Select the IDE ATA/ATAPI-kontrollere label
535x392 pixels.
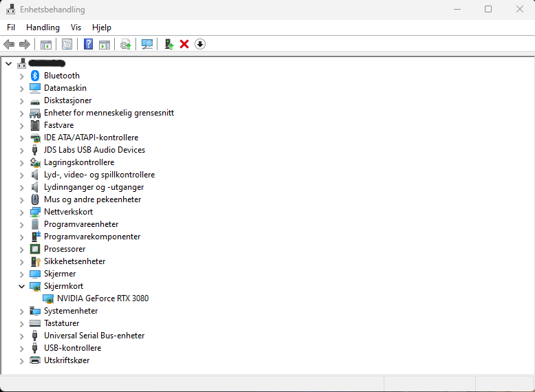click(x=91, y=138)
